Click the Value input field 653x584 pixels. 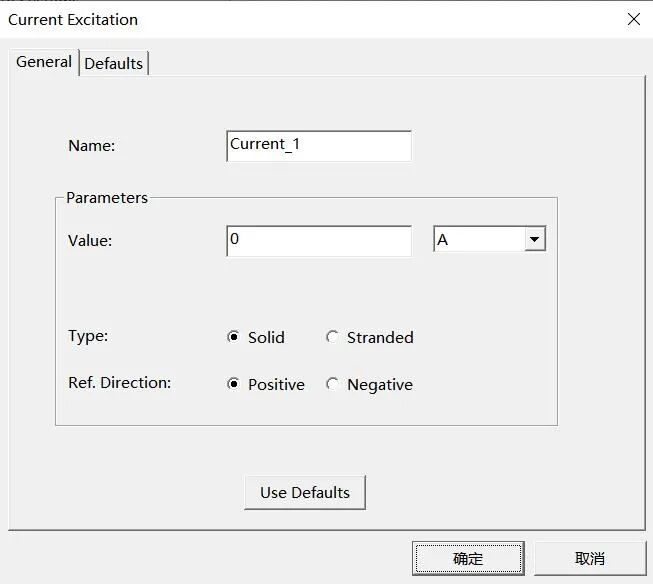coord(319,241)
